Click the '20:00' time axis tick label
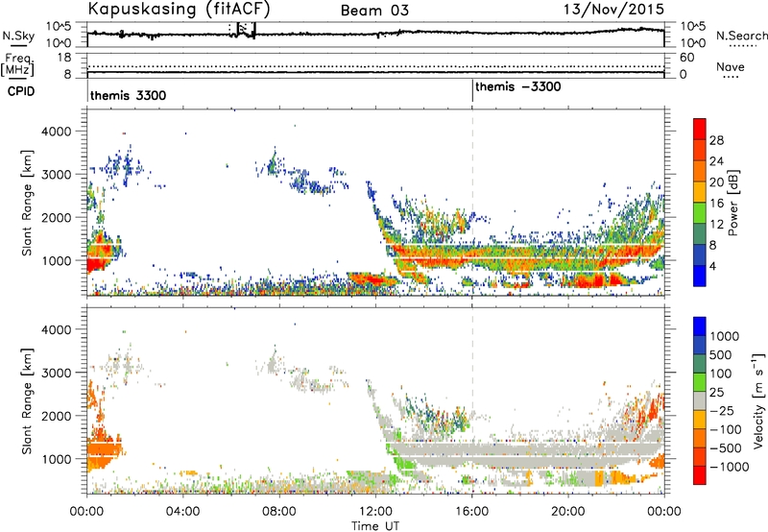Image resolution: width=768 pixels, height=532 pixels. click(568, 512)
